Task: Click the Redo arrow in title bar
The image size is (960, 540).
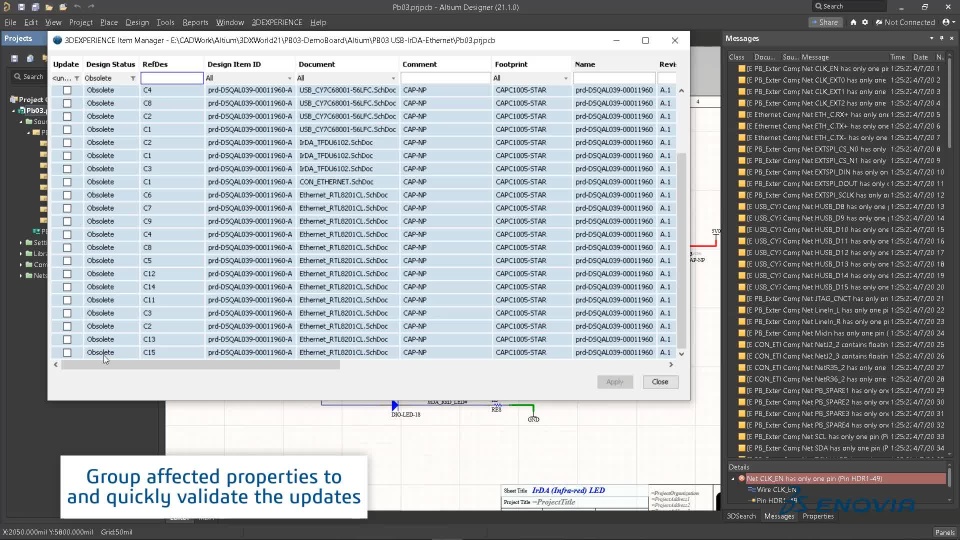Action: [91, 7]
